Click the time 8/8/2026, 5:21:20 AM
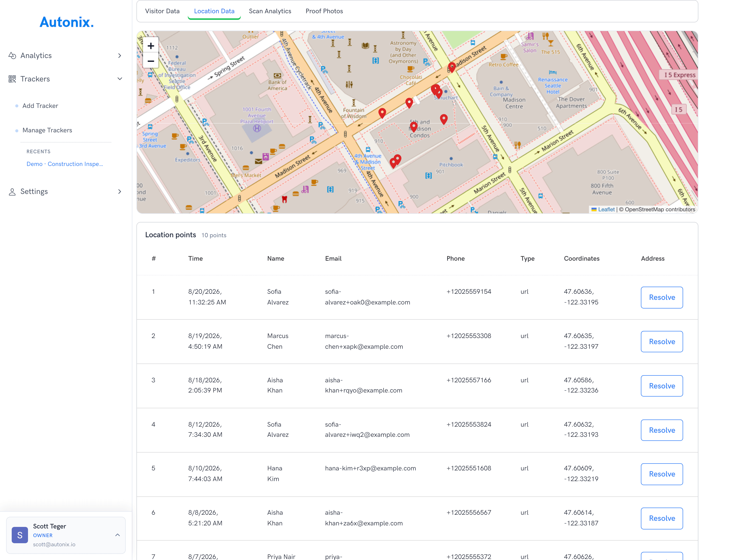The height and width of the screenshot is (560, 733). coord(205,518)
